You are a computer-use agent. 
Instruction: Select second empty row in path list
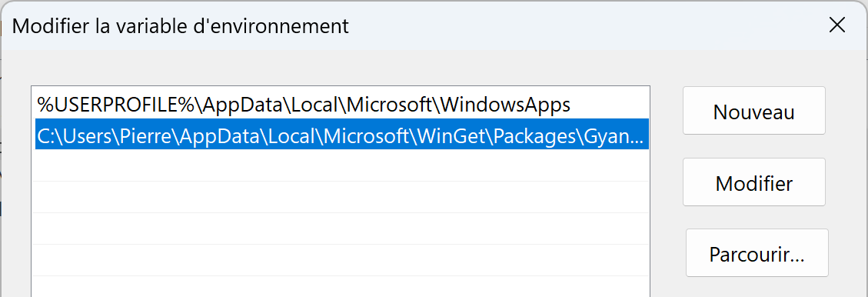click(x=341, y=197)
